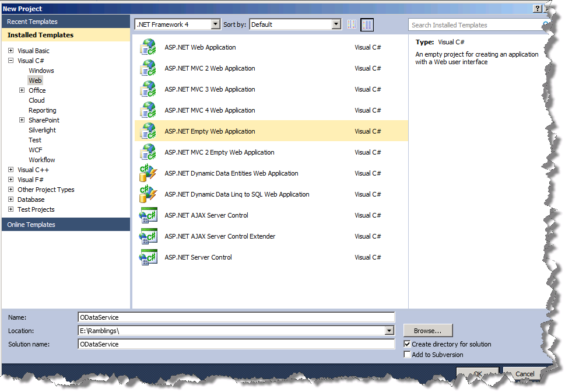Screen dimensions: 565x392
Task: Enable Add to Subversion checkbox
Action: point(407,355)
